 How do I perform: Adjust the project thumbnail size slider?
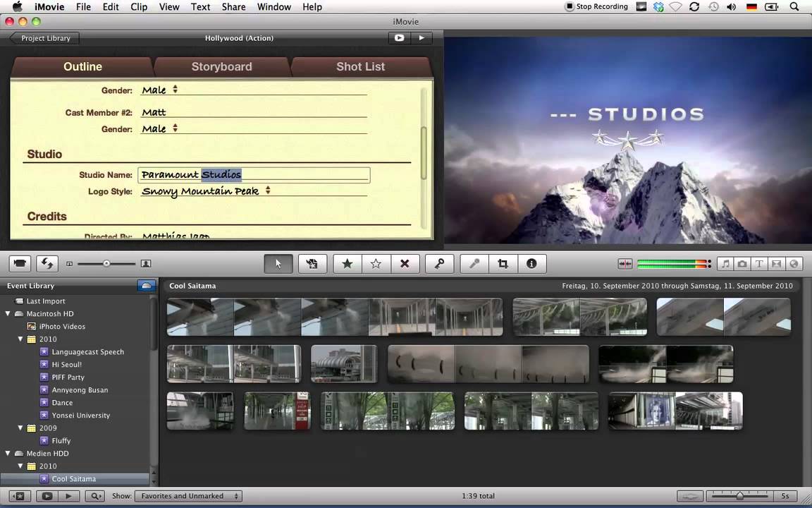[106, 264]
